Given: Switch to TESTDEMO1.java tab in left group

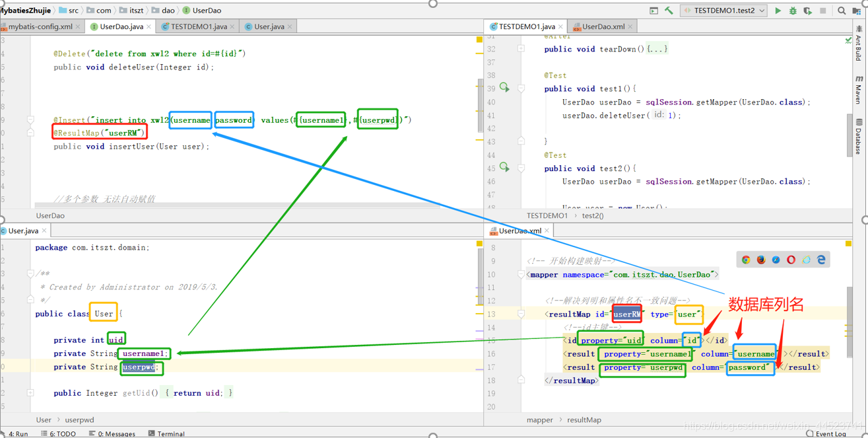Looking at the screenshot, I should [x=199, y=26].
